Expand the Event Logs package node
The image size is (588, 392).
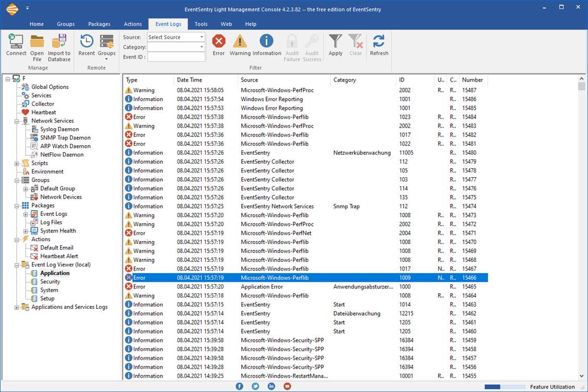[x=26, y=214]
